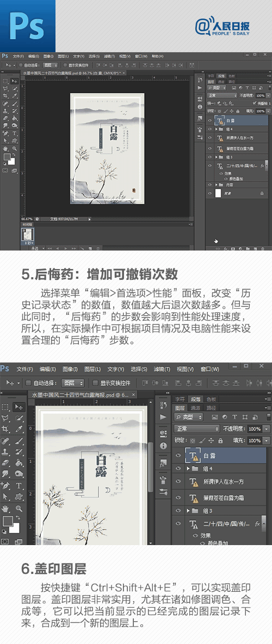Open 帮助(H) menu in upper screenshot

(157, 57)
